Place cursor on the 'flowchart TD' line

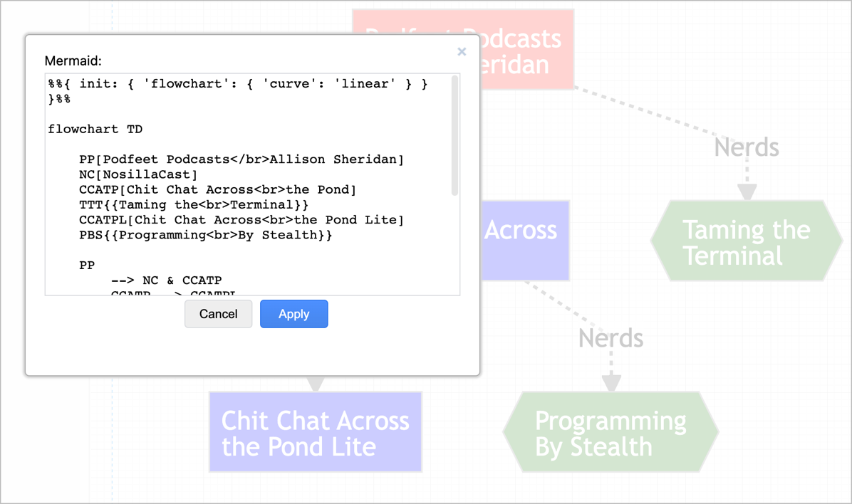tap(95, 130)
